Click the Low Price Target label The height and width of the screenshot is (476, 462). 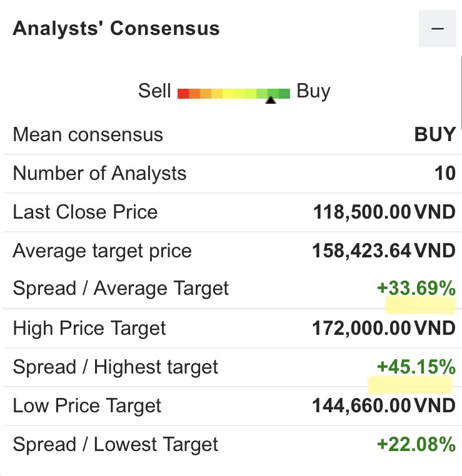[87, 406]
